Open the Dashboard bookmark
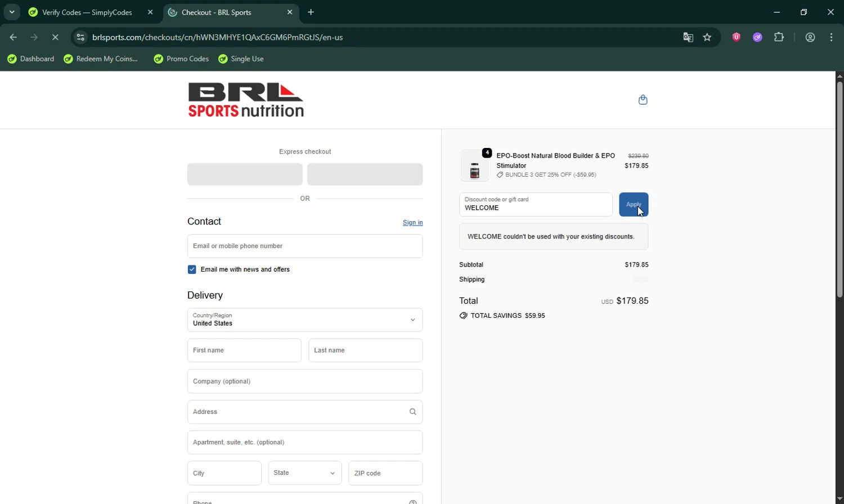This screenshot has height=504, width=844. click(31, 58)
